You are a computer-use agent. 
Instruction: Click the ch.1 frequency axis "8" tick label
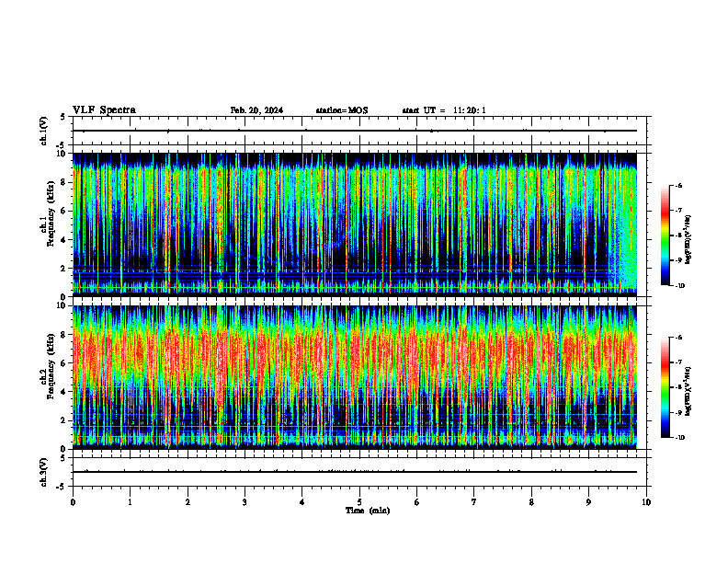coord(64,182)
